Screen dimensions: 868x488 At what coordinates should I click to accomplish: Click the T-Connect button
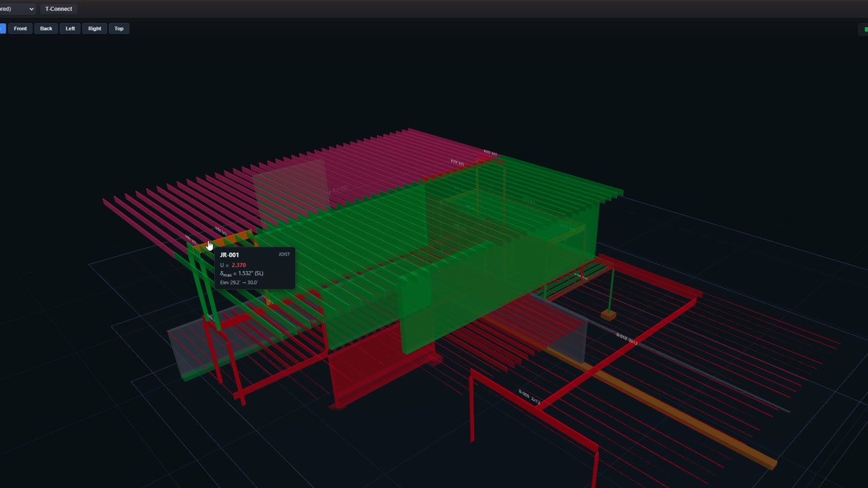tap(58, 9)
